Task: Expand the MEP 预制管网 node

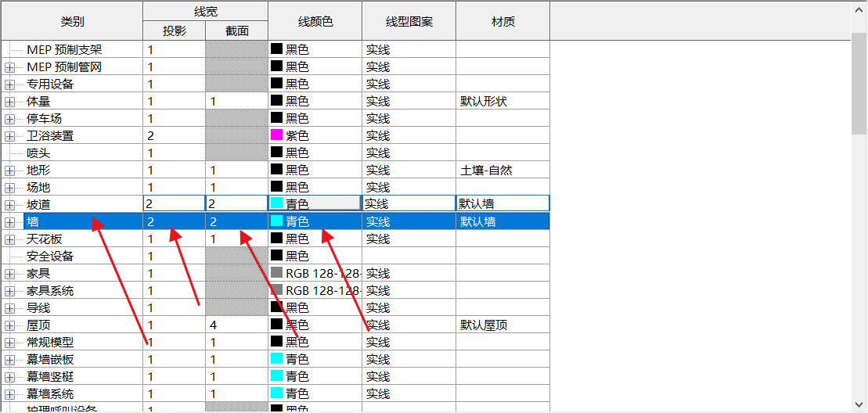Action: pyautogui.click(x=9, y=67)
